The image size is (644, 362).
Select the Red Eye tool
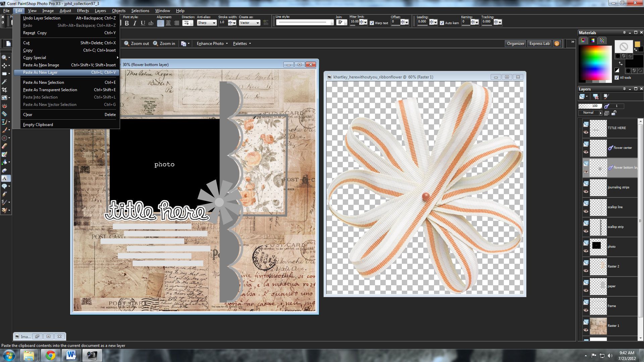(4, 106)
